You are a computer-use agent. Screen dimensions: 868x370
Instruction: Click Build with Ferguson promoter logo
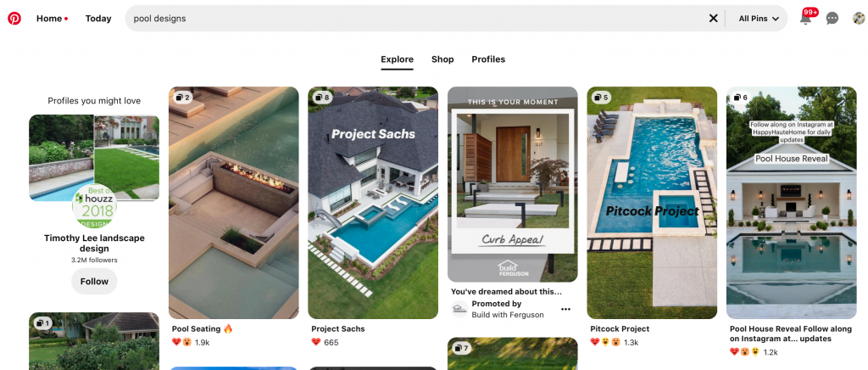pos(459,309)
